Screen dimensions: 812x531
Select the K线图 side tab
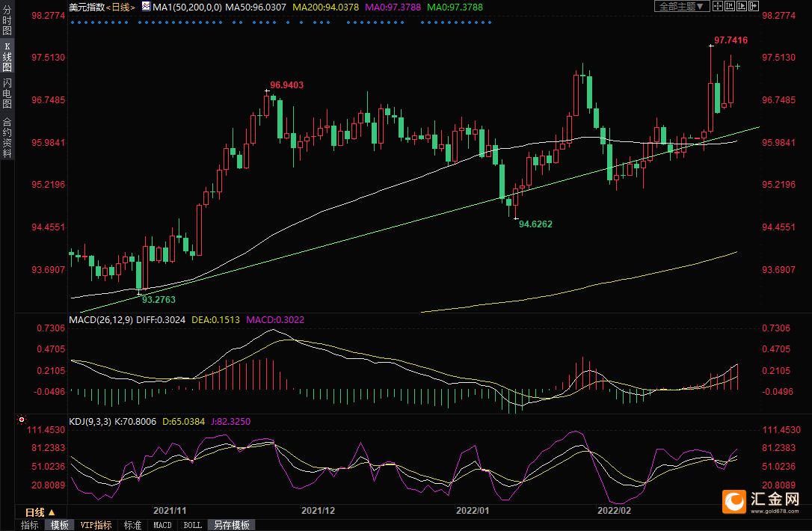pos(7,57)
